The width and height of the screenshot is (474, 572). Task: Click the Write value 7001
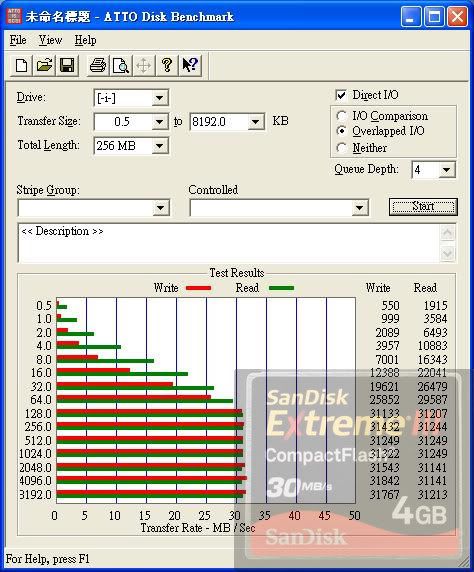387,359
